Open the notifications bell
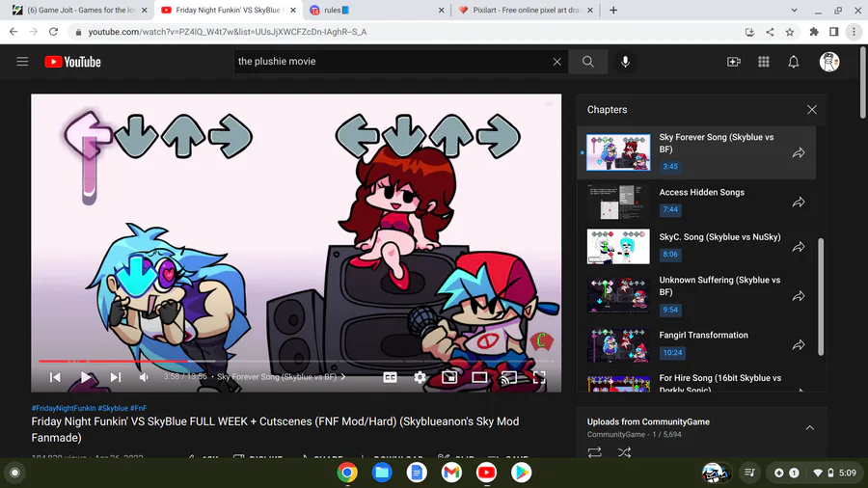868x488 pixels. pyautogui.click(x=794, y=62)
